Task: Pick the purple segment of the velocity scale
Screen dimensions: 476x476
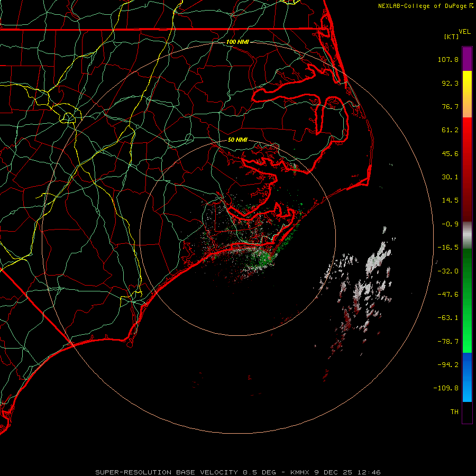Action: pyautogui.click(x=467, y=59)
